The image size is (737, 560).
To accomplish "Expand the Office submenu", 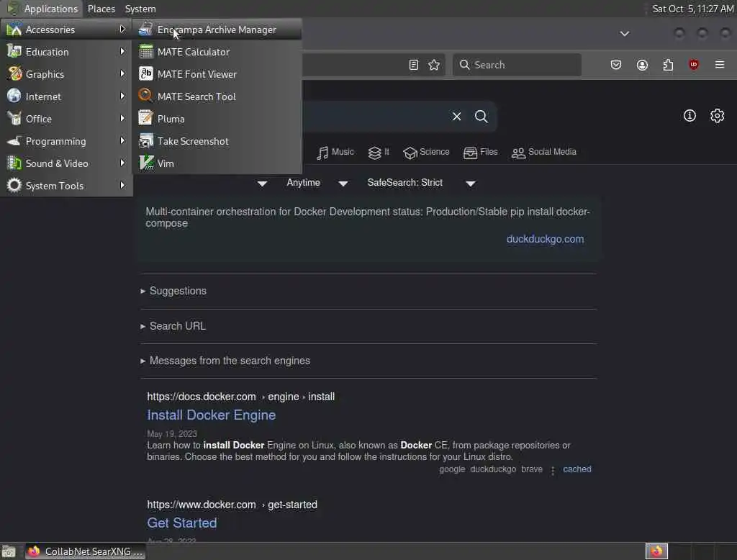I will pyautogui.click(x=66, y=119).
